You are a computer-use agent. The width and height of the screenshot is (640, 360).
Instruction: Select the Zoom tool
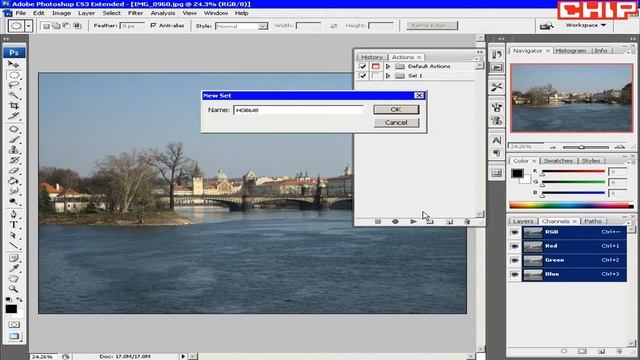[x=14, y=289]
